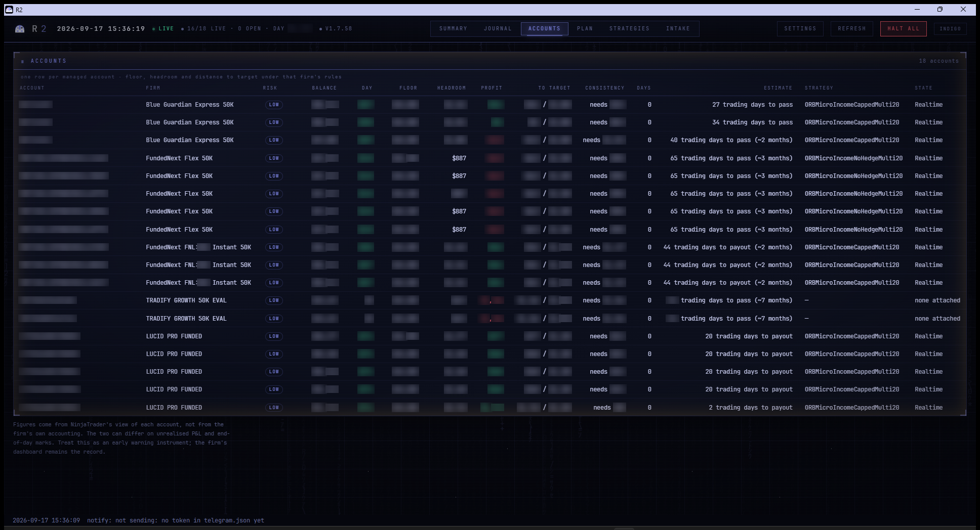Click the LIVE status indicator
Screen dimensions: 980x530
(x=163, y=29)
